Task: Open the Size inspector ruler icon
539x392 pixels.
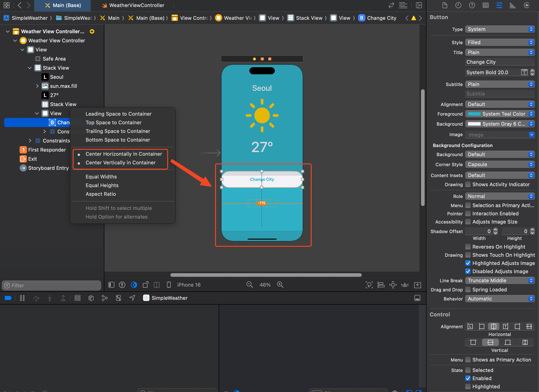Action: (x=513, y=5)
